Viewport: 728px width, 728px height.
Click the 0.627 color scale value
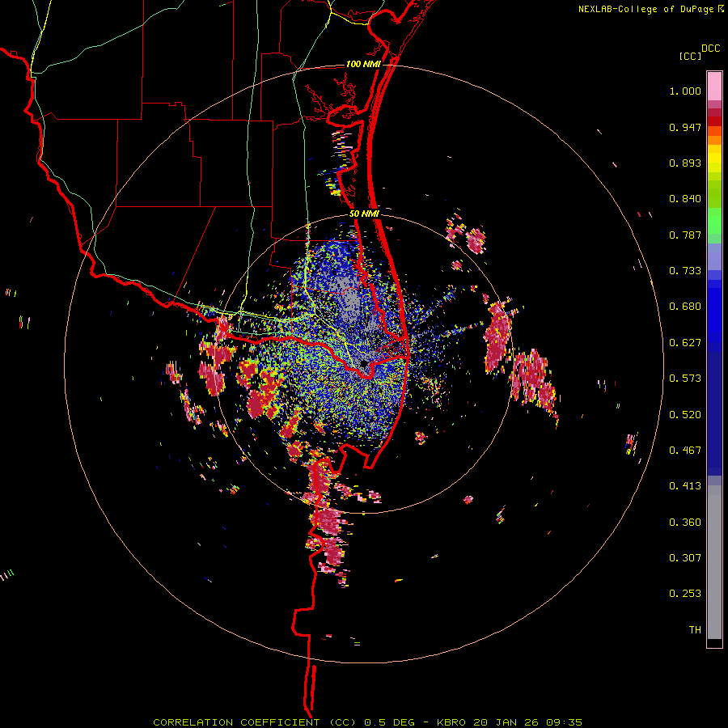tap(685, 343)
